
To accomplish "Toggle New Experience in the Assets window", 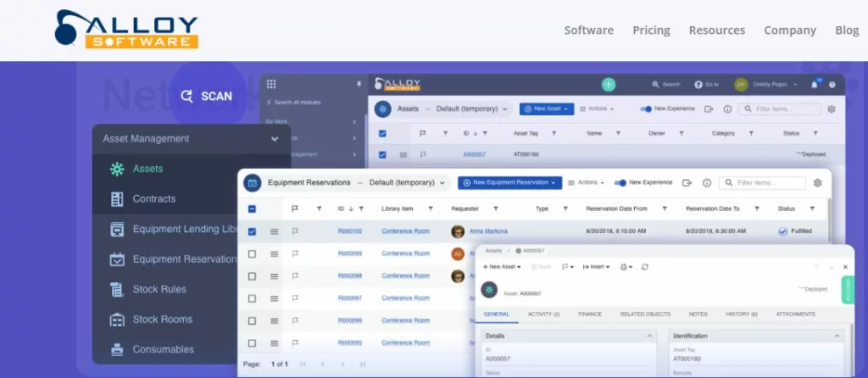I will (x=646, y=109).
